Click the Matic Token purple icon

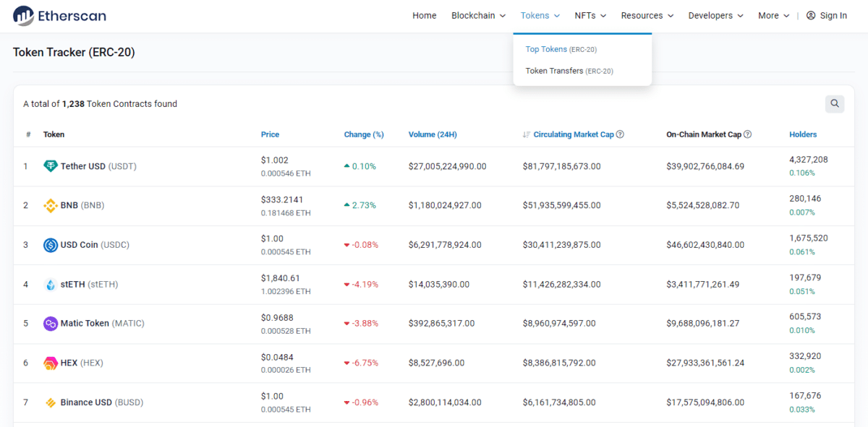coord(50,323)
